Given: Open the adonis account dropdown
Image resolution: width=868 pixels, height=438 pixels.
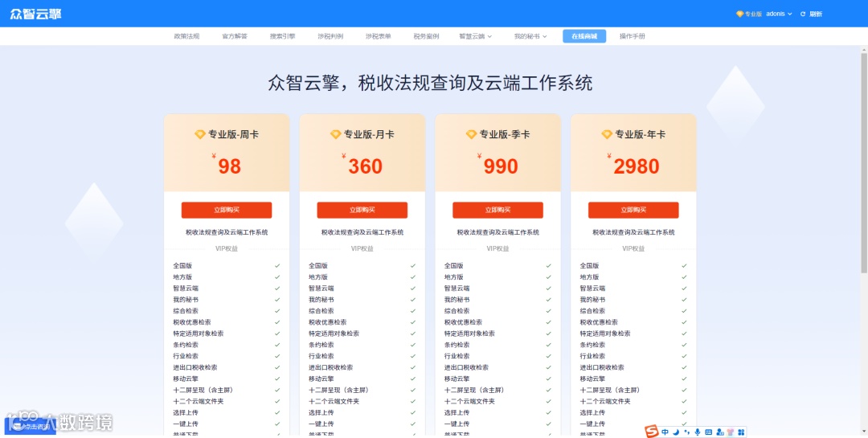Looking at the screenshot, I should 780,14.
